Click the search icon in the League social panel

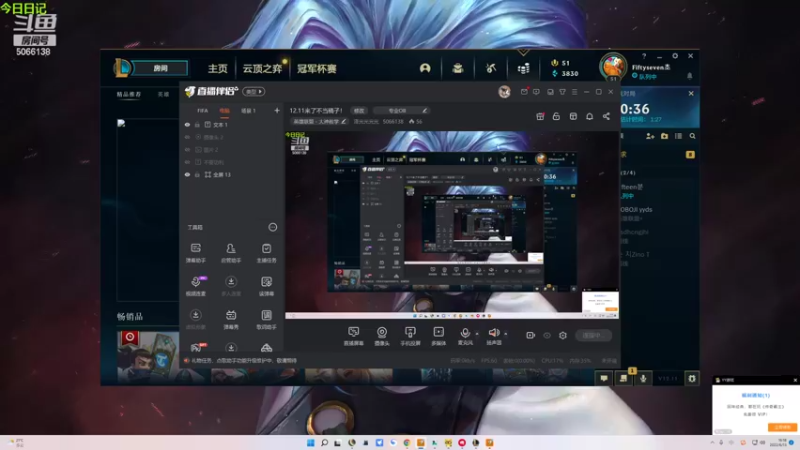(692, 136)
